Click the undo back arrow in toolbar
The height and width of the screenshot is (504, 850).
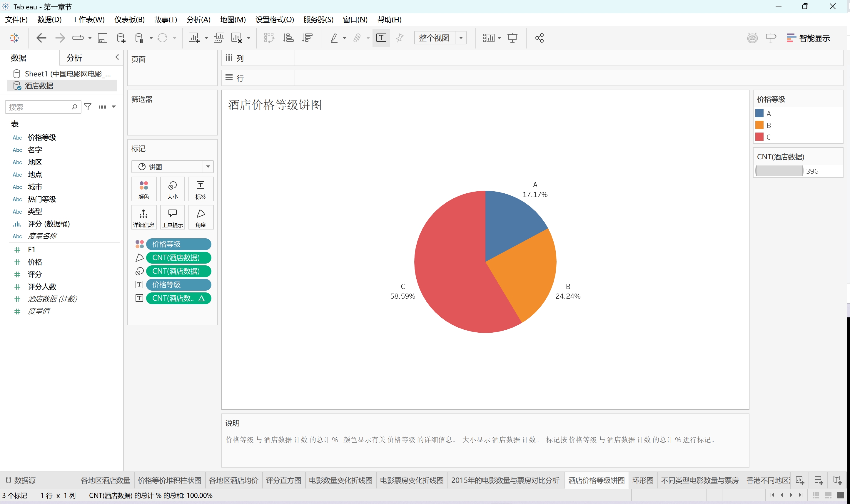click(x=41, y=38)
